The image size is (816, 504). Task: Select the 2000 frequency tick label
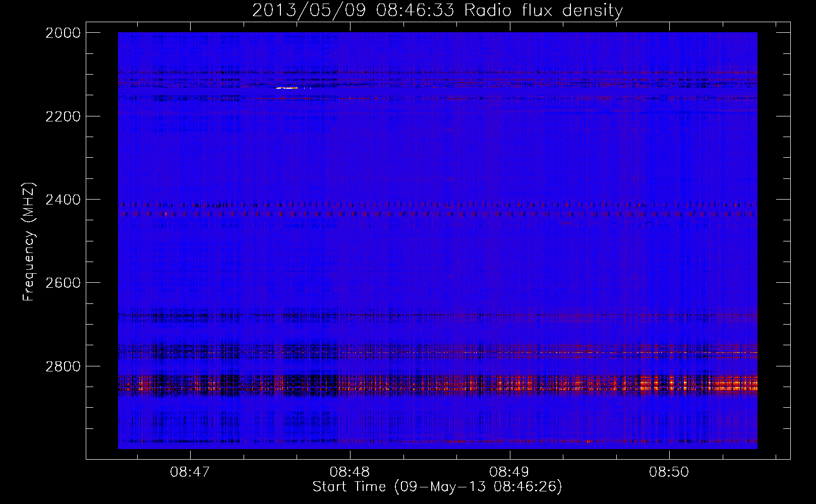click(63, 33)
